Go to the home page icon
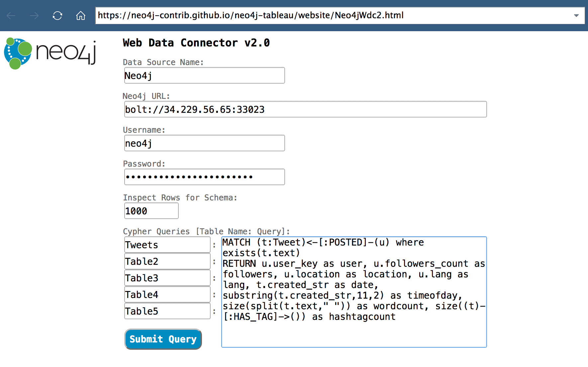 pos(81,16)
